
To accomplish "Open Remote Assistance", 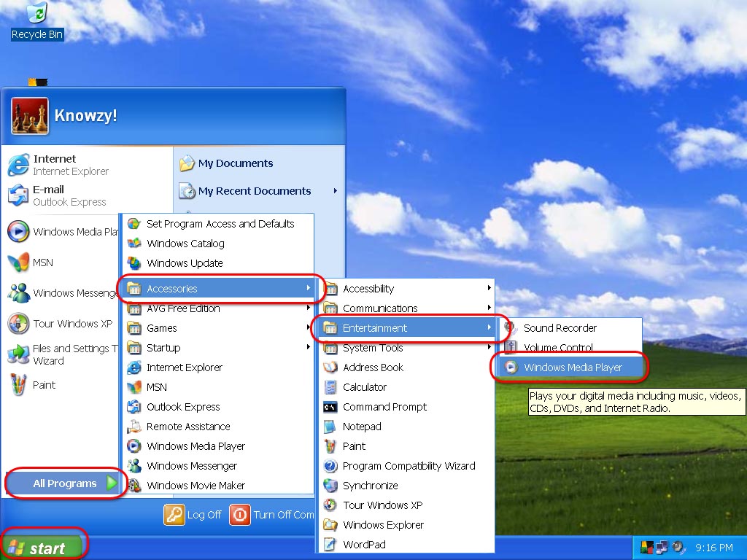I will click(218, 427).
